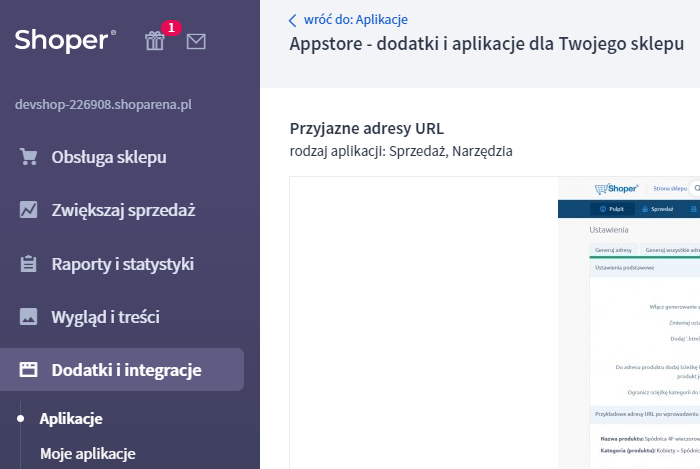The height and width of the screenshot is (469, 700).
Task: Click the Shoper cart logo in preview
Action: click(x=617, y=189)
